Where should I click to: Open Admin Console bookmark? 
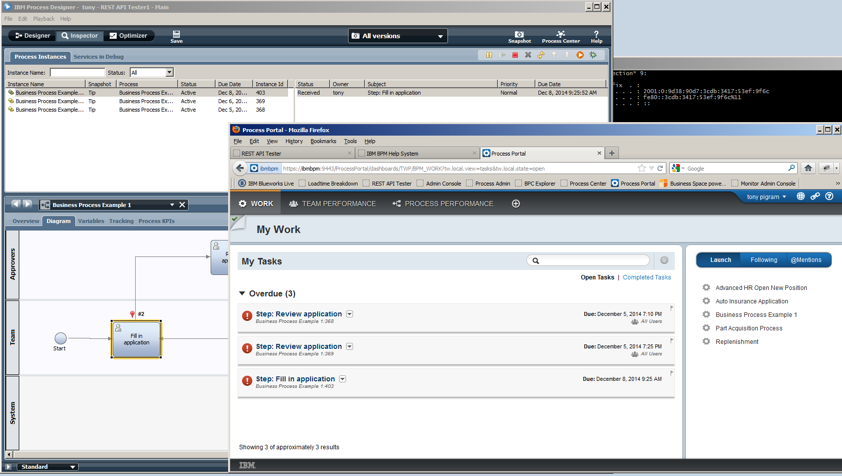439,183
